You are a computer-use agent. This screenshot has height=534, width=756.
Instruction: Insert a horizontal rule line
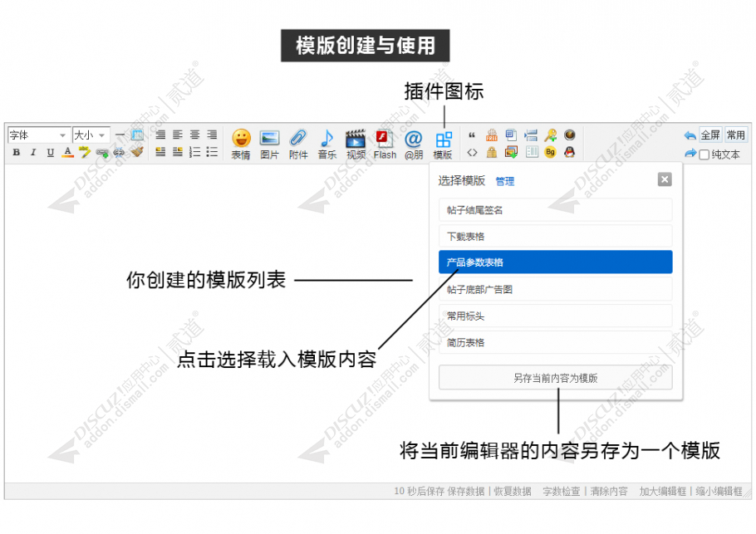pos(120,135)
